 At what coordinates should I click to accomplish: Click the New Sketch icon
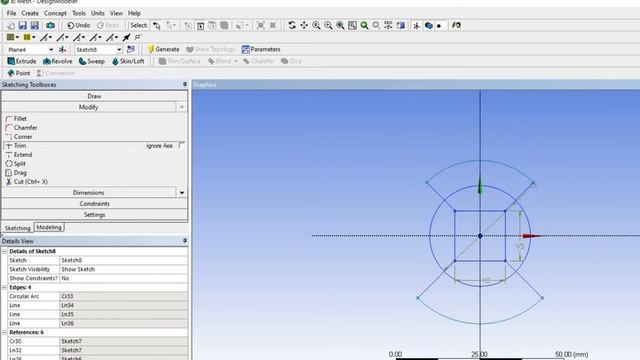(131, 49)
